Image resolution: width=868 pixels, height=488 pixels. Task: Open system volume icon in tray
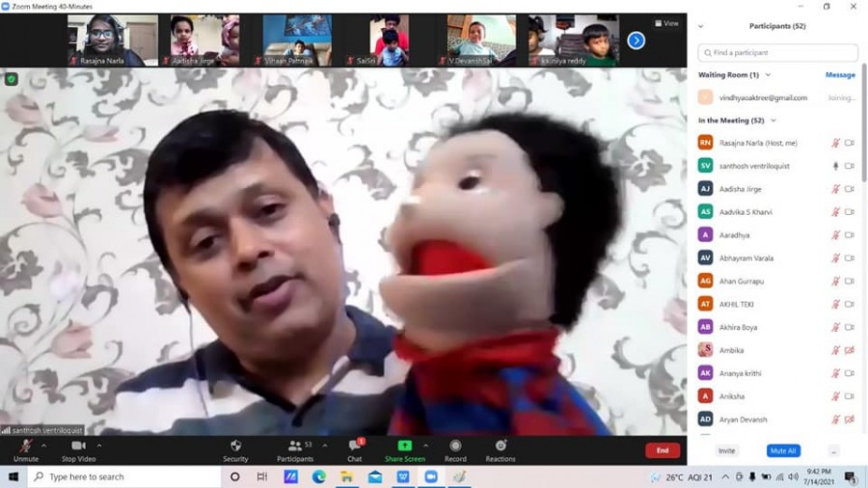coord(794,477)
